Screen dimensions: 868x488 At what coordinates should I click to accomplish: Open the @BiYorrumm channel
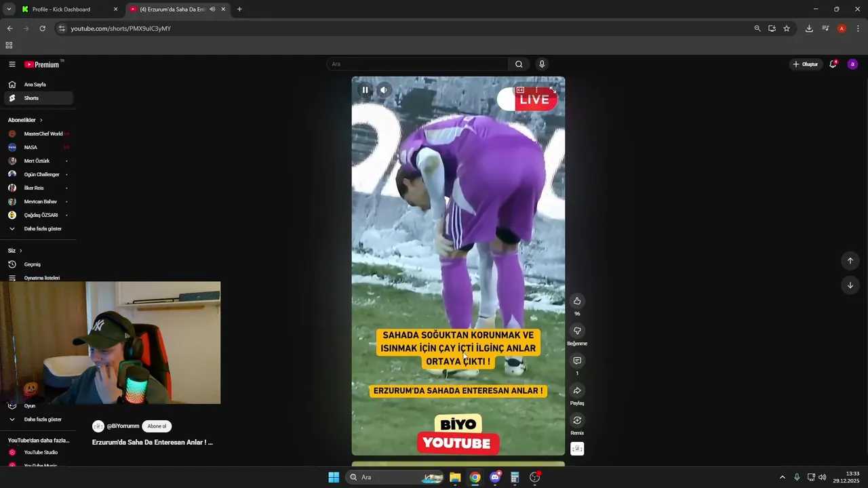pyautogui.click(x=123, y=426)
